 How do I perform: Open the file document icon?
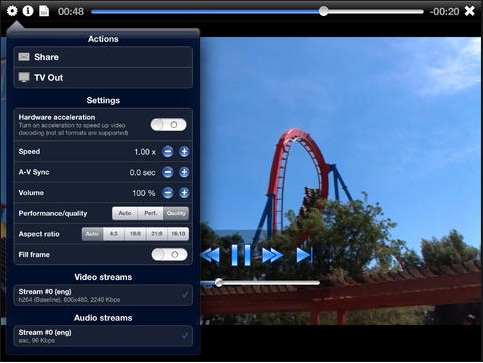coord(44,11)
